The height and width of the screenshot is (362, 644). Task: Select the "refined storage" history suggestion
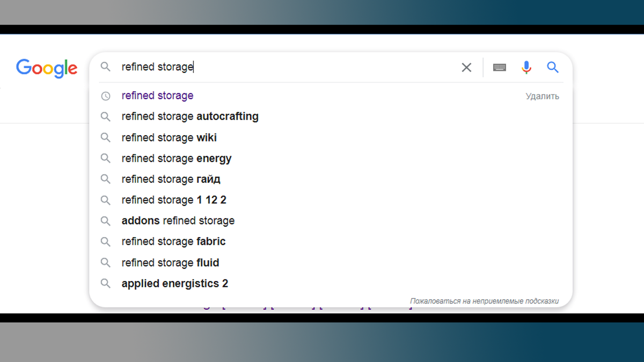[157, 96]
